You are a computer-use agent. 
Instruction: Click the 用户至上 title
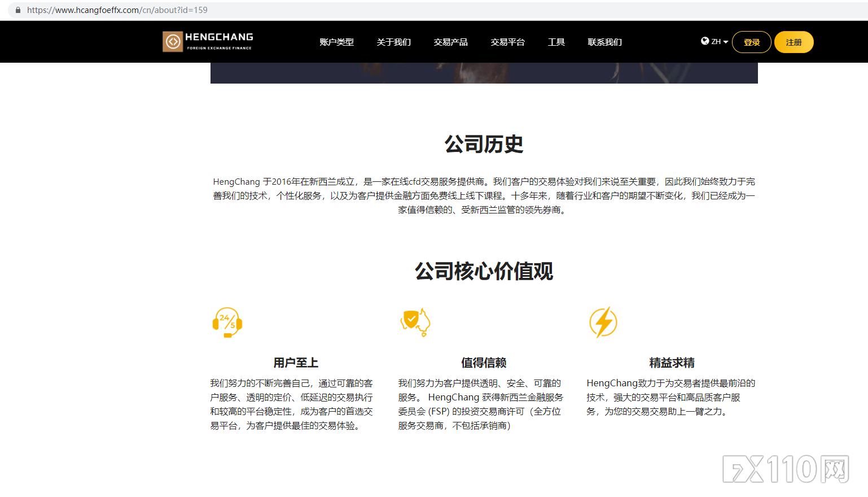coord(296,363)
